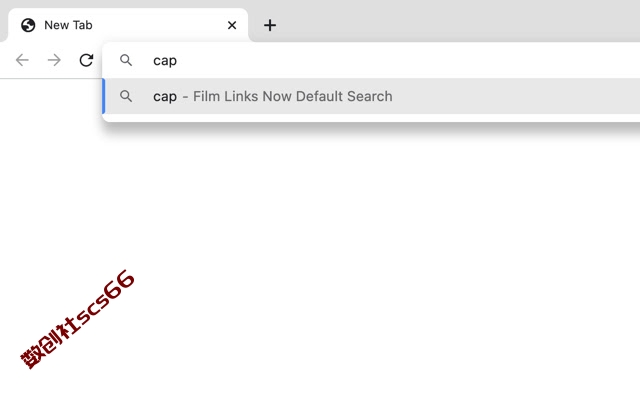Image resolution: width=640 pixels, height=400 pixels.
Task: Reload the current page
Action: click(x=86, y=60)
